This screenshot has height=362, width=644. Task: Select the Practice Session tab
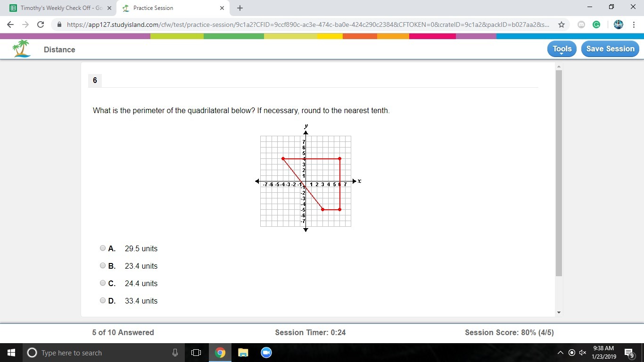(x=173, y=8)
